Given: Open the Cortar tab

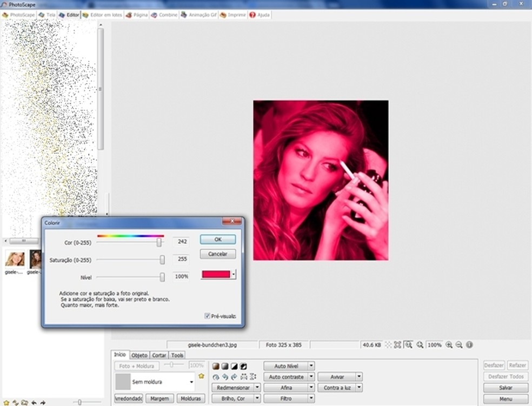Looking at the screenshot, I should point(159,355).
